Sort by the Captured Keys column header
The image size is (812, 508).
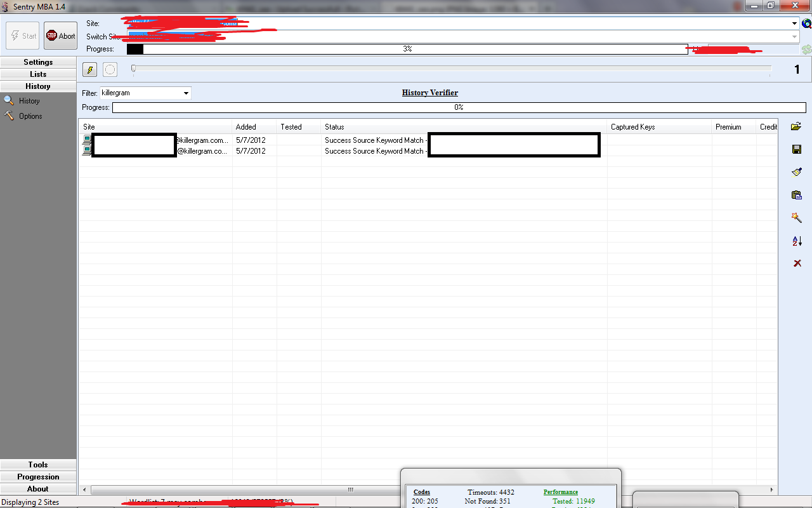click(x=660, y=127)
